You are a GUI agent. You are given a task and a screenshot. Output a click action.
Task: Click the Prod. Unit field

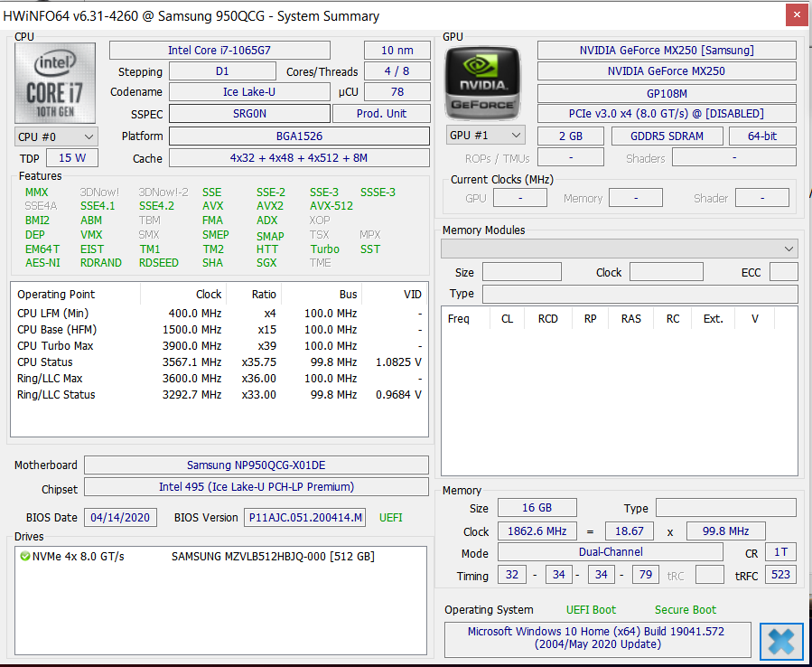381,114
